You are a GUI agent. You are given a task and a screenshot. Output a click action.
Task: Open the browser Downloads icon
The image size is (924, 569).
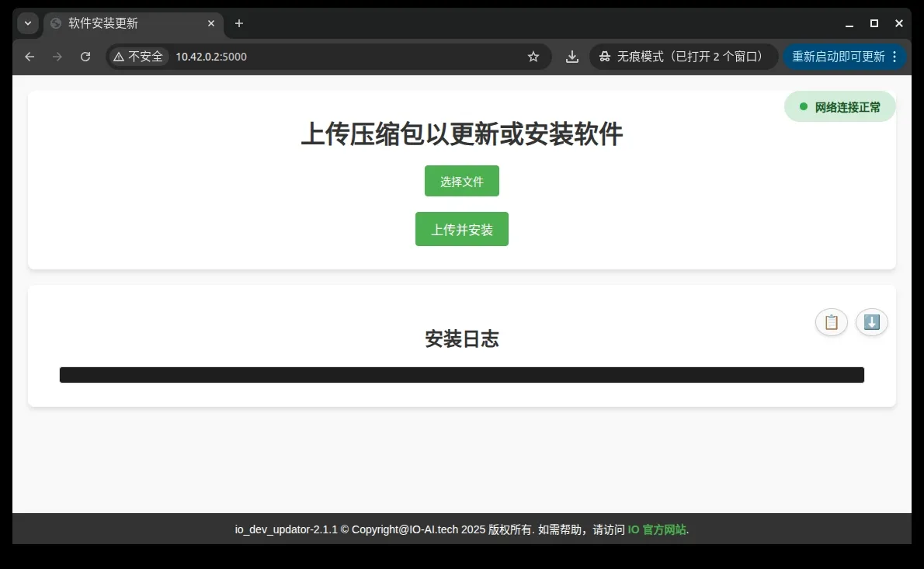tap(572, 57)
